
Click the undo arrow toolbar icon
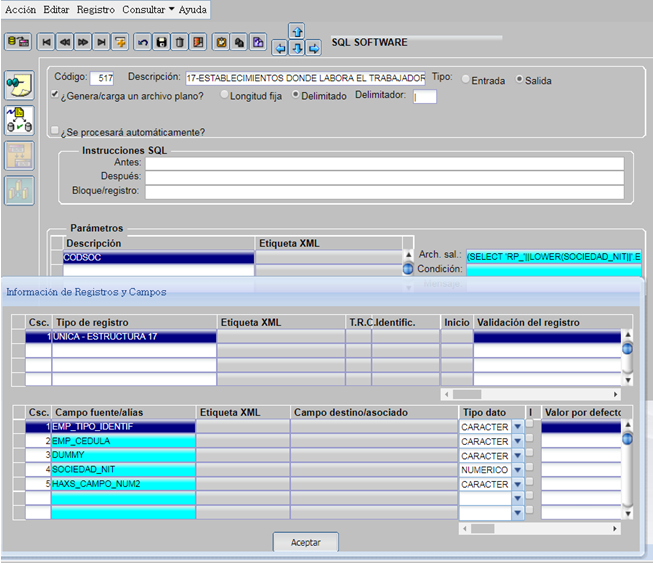pos(143,42)
